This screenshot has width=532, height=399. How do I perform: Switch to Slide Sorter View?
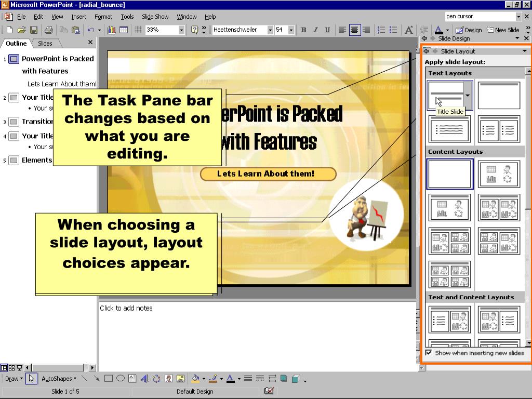[x=12, y=367]
